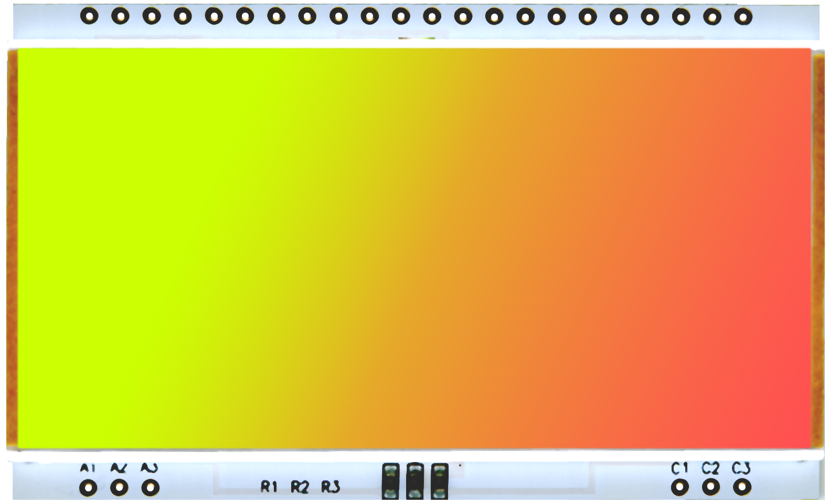Toggle the middle black solder jumper
Viewport: 829px width, 504px height.
click(x=415, y=481)
